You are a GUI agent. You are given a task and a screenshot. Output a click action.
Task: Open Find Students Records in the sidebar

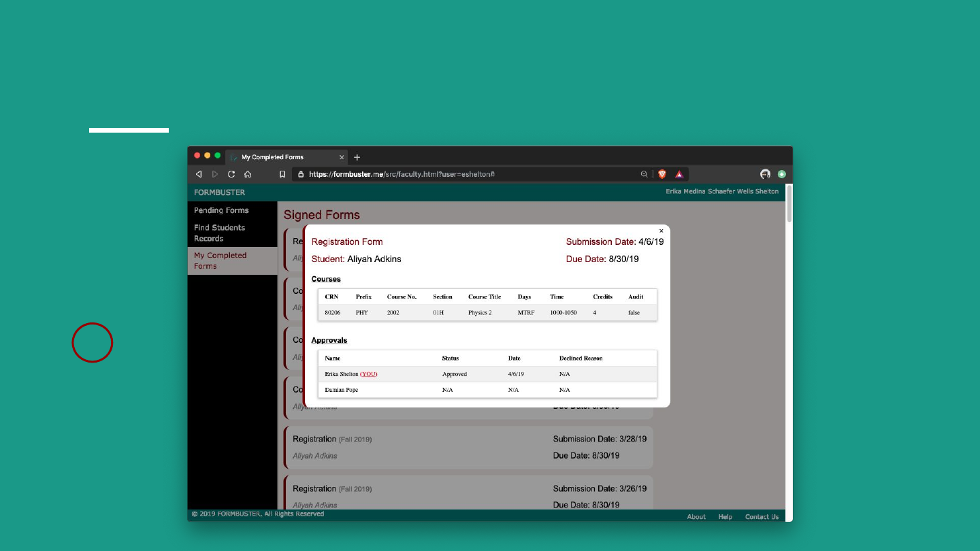pyautogui.click(x=219, y=233)
